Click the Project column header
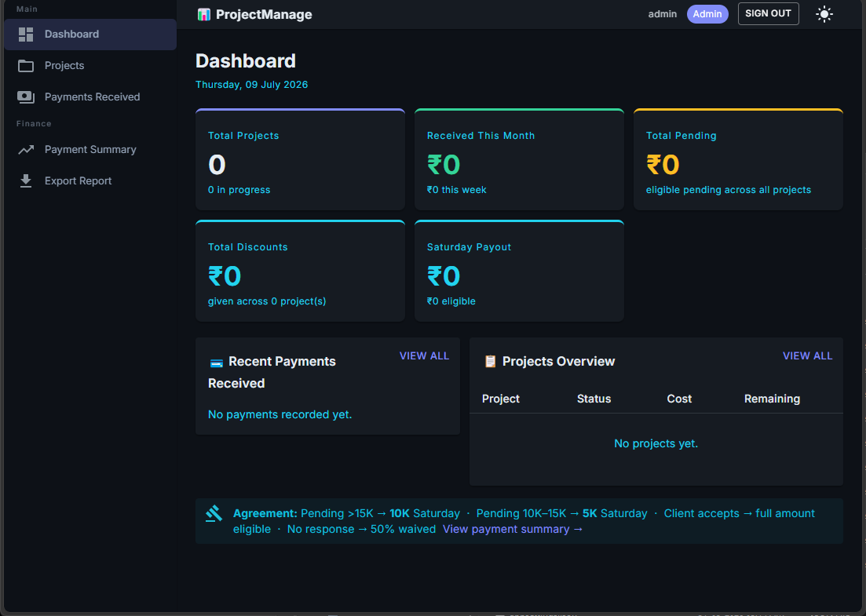866x616 pixels. click(x=501, y=399)
